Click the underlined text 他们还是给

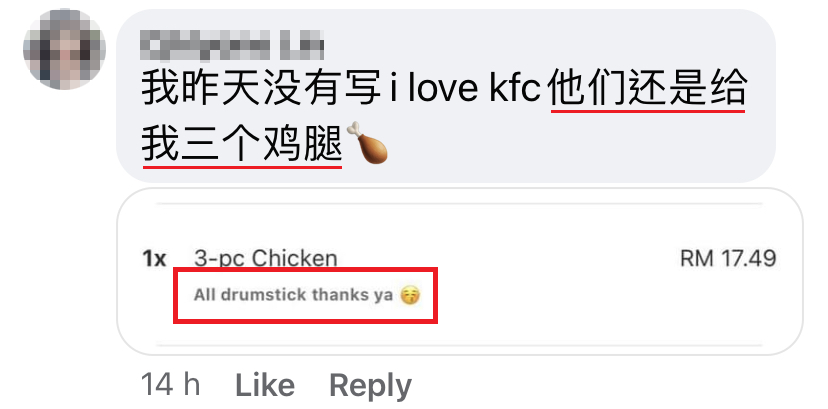pos(648,89)
